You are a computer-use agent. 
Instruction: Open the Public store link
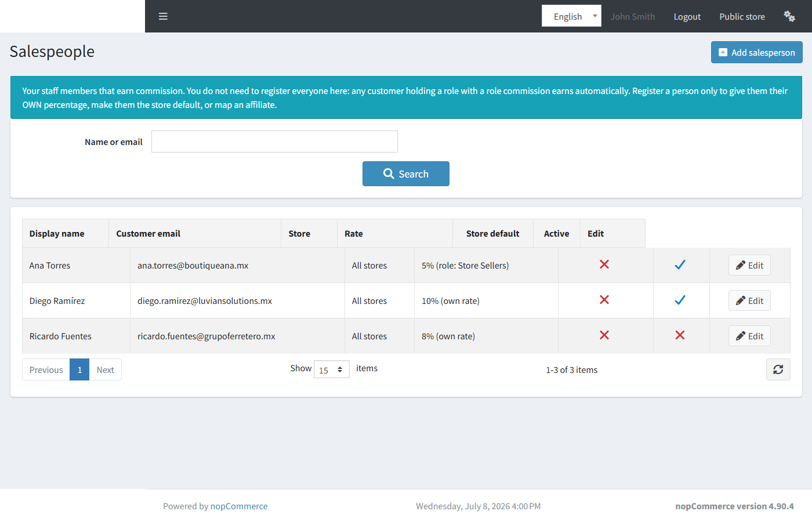pyautogui.click(x=742, y=17)
